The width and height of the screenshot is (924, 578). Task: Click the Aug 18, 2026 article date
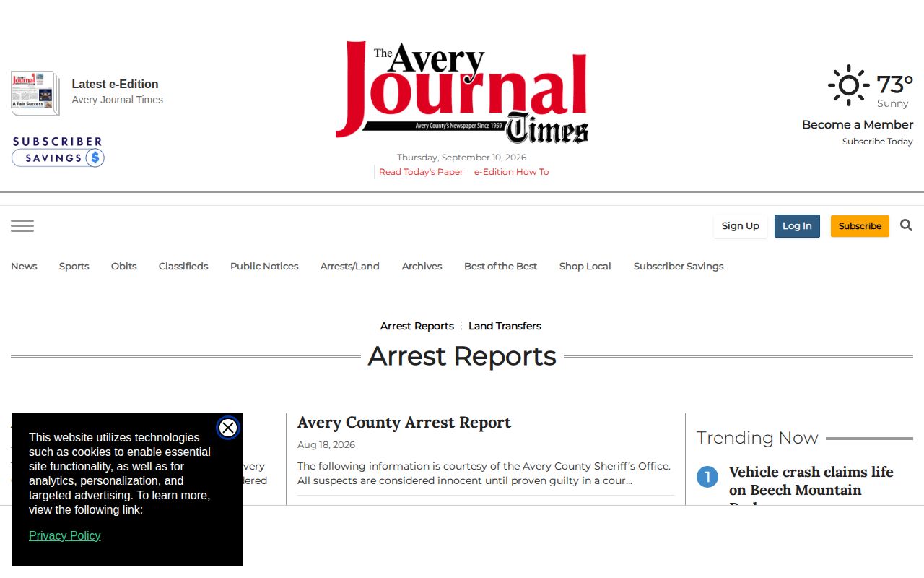click(326, 444)
